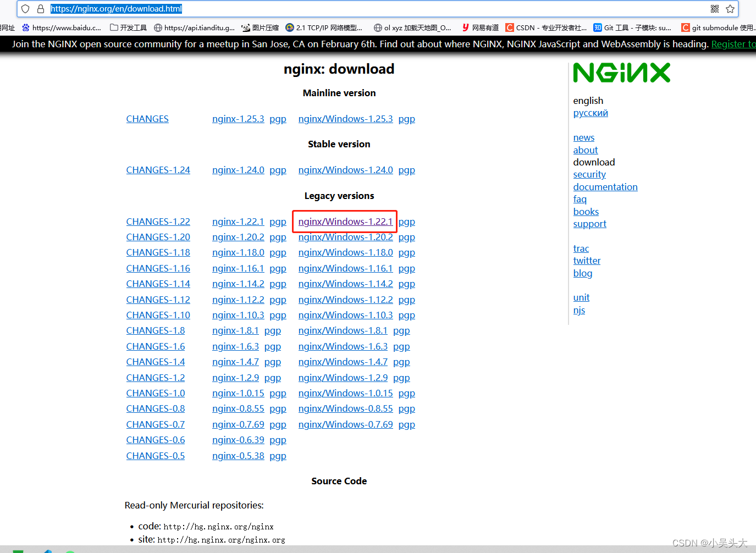Click the shield tracking protection icon
This screenshot has height=553, width=756.
(25, 9)
